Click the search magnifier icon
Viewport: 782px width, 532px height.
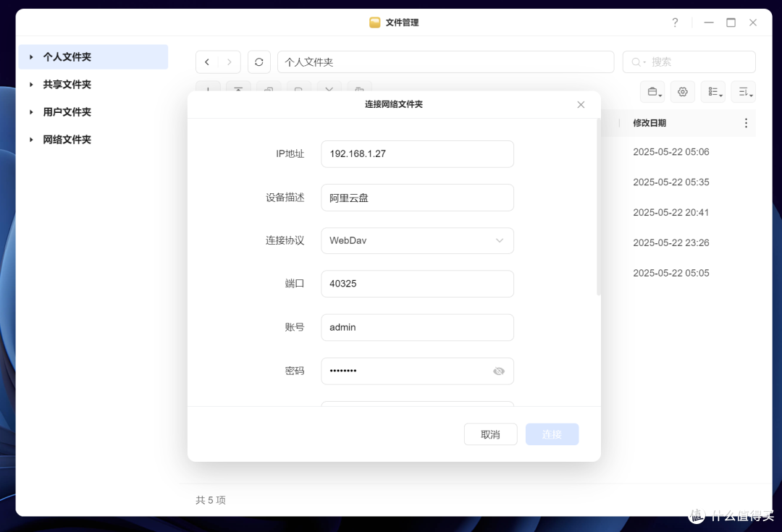pos(636,62)
